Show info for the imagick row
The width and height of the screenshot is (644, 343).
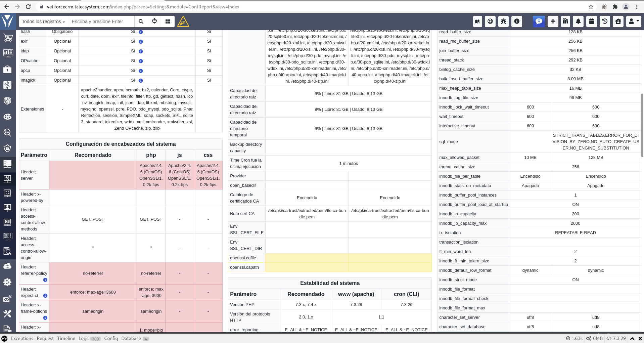click(141, 81)
